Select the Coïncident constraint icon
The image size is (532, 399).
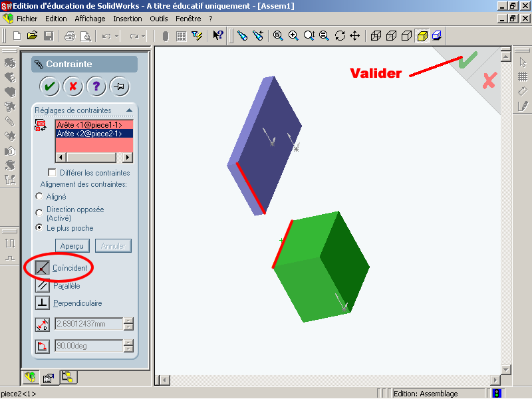[43, 268]
